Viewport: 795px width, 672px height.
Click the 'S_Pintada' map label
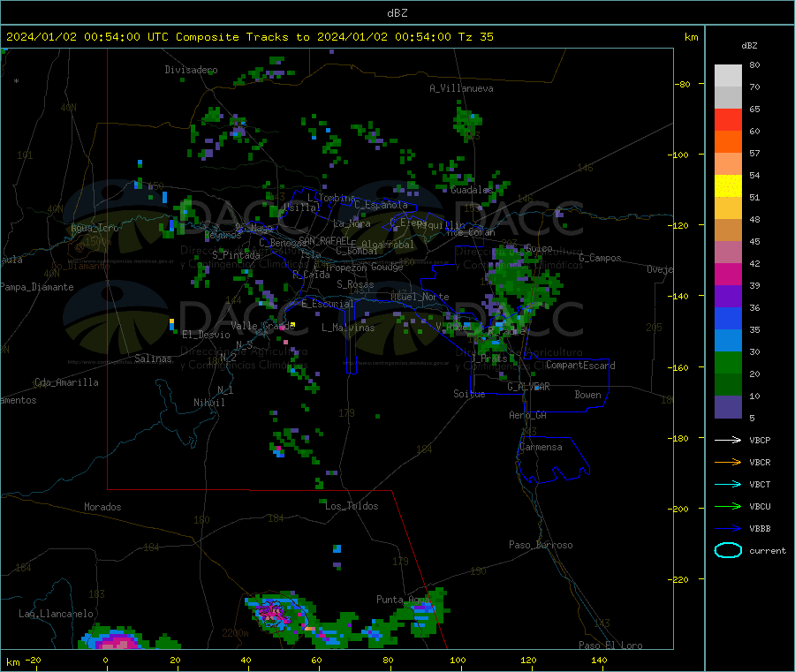pyautogui.click(x=236, y=255)
